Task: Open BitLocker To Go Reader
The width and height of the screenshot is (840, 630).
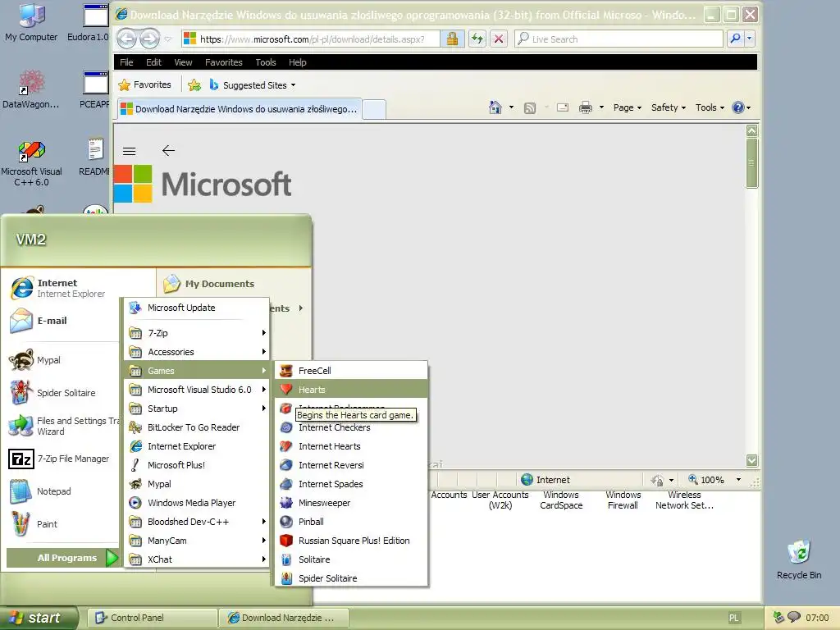Action: click(x=197, y=427)
